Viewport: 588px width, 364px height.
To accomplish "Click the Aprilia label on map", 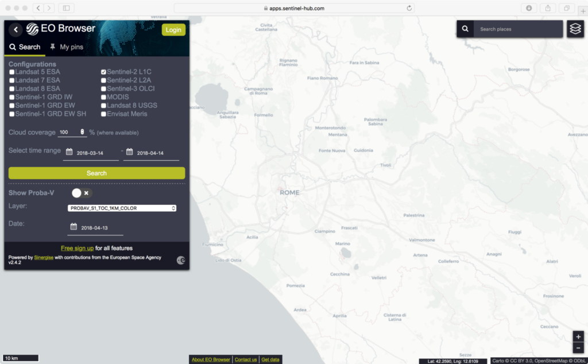I will 340,316.
